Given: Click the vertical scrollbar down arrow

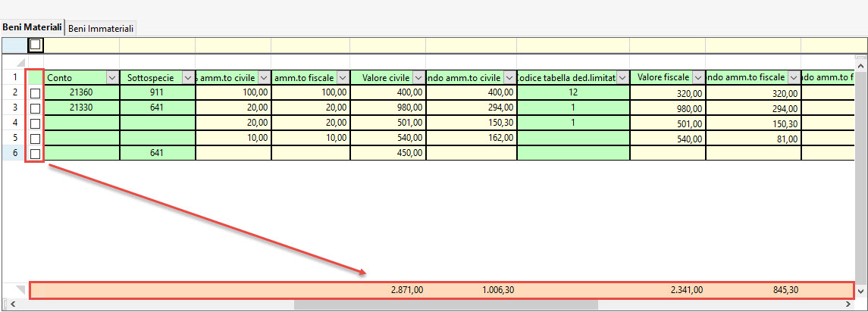Looking at the screenshot, I should [861, 291].
